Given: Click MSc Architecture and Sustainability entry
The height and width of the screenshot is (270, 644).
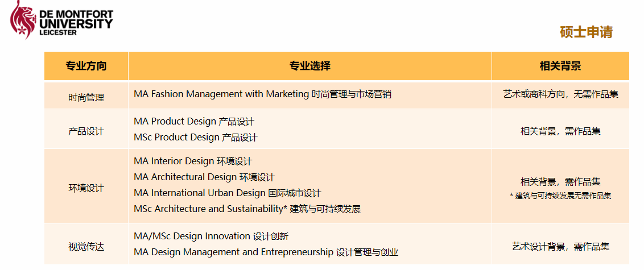Looking at the screenshot, I should (247, 209).
